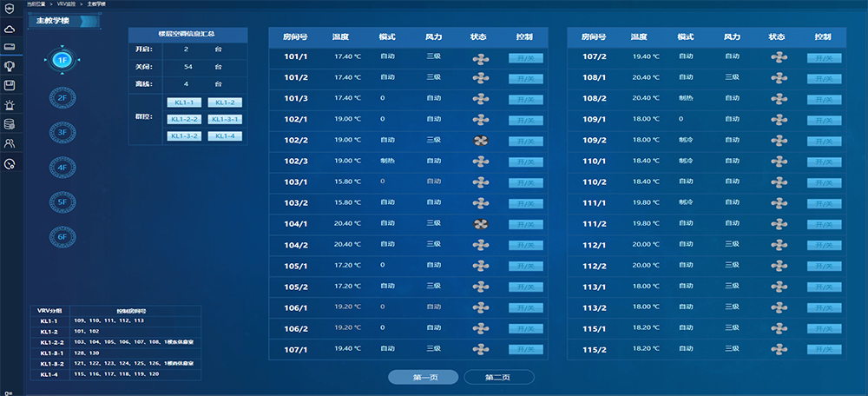
Task: Open the shield logo icon at the top left
Action: click(10, 9)
